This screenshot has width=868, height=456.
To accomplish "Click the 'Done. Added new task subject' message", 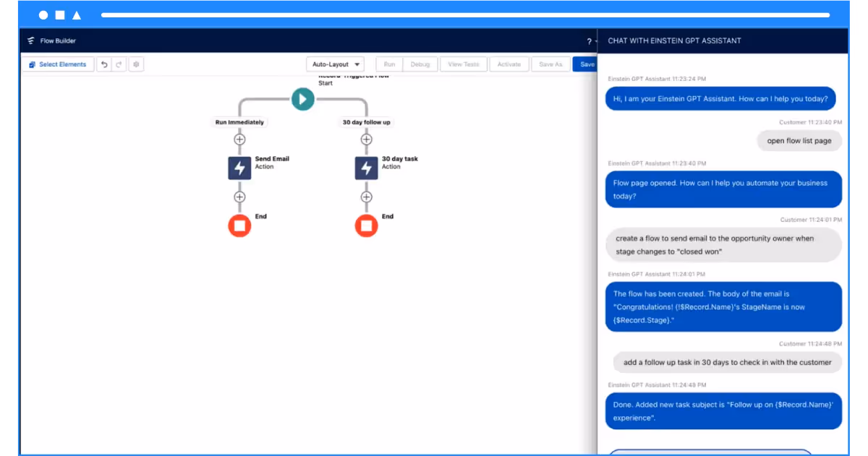I will [x=723, y=410].
